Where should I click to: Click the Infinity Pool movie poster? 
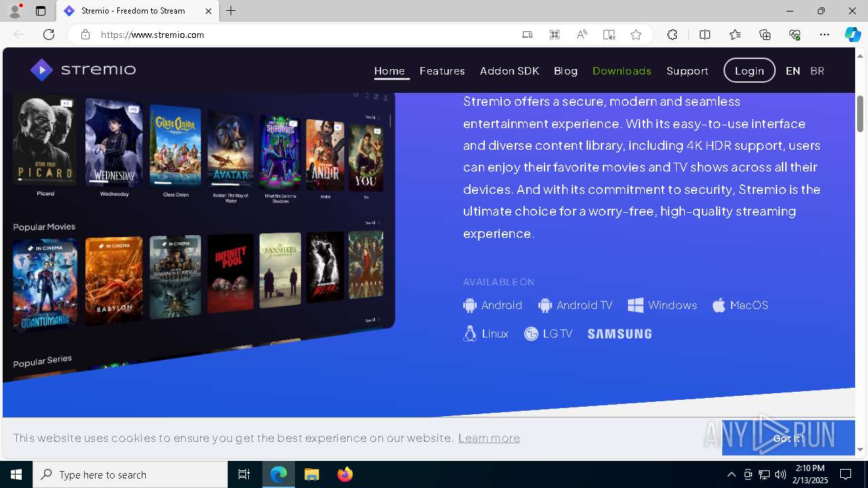pyautogui.click(x=231, y=272)
